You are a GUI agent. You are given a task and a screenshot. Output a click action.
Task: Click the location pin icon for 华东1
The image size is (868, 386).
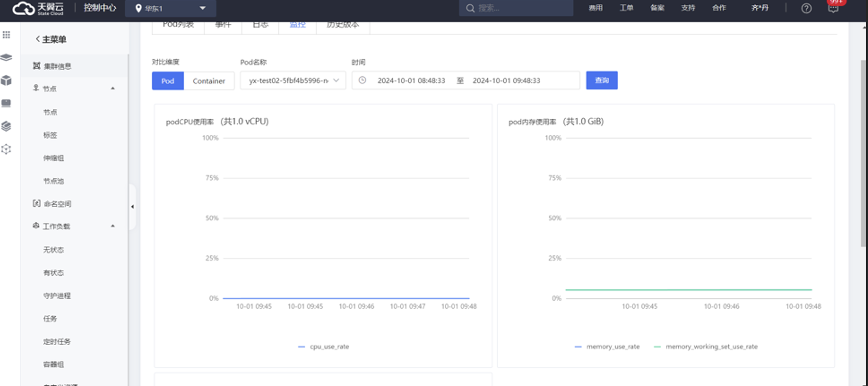[138, 8]
